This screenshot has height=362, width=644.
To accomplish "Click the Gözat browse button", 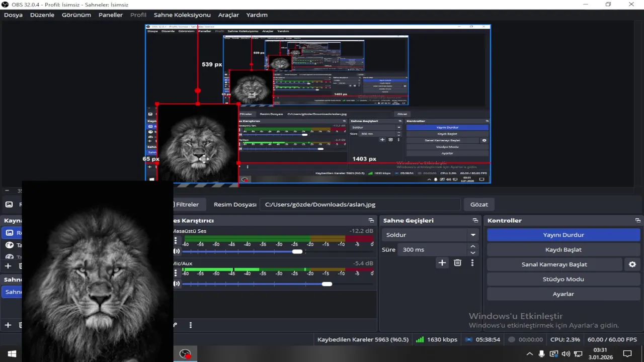I will pyautogui.click(x=479, y=205).
